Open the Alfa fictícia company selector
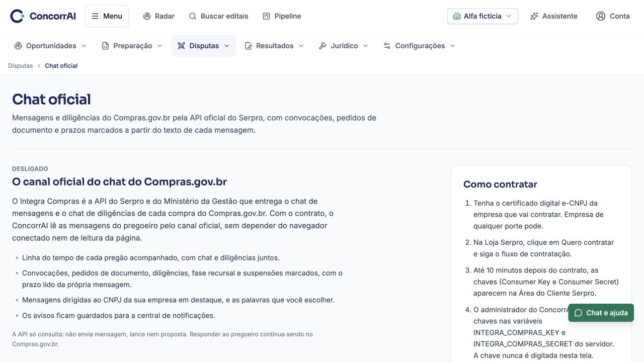Image resolution: width=644 pixels, height=362 pixels. pyautogui.click(x=482, y=16)
